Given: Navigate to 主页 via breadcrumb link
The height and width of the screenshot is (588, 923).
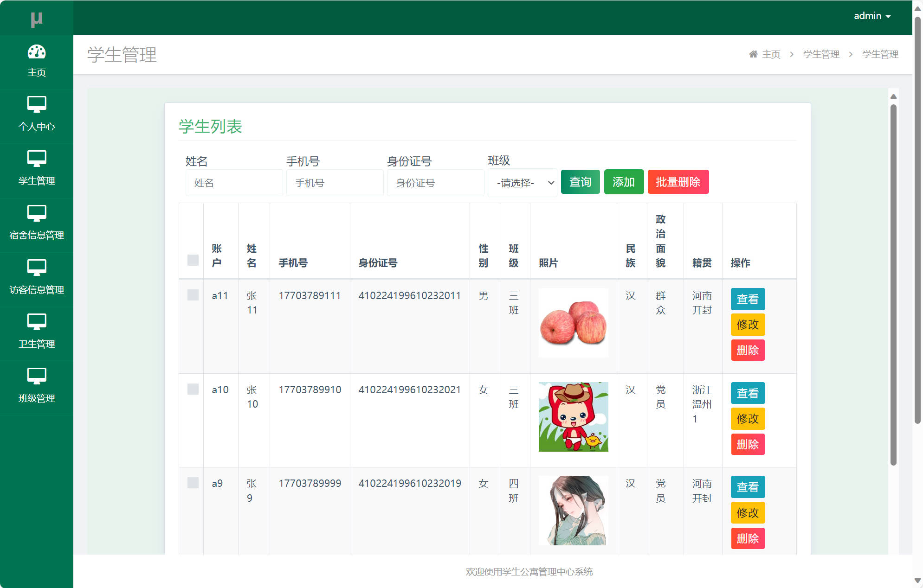Looking at the screenshot, I should (770, 54).
